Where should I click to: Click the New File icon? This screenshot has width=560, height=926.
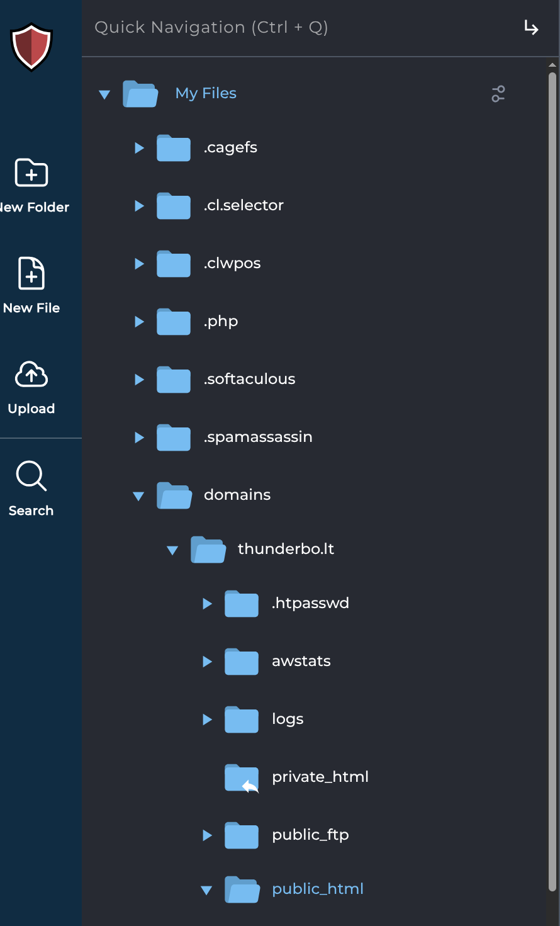pyautogui.click(x=31, y=274)
